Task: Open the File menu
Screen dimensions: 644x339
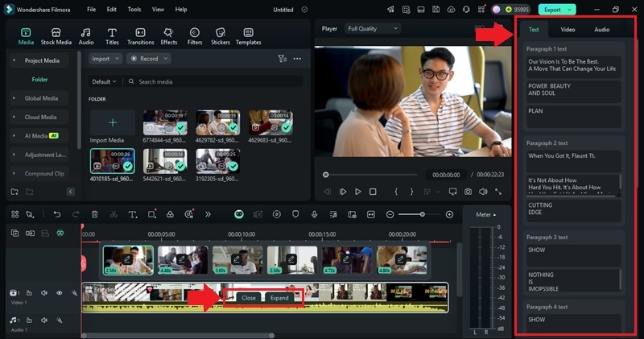Action: point(91,9)
